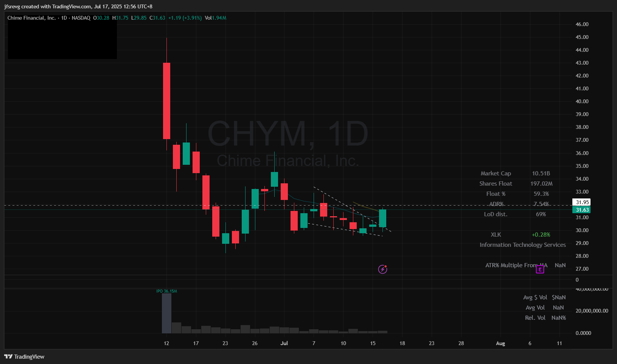Click the 17 date label on time axis
Screen dimensions: 617x364
[196, 343]
